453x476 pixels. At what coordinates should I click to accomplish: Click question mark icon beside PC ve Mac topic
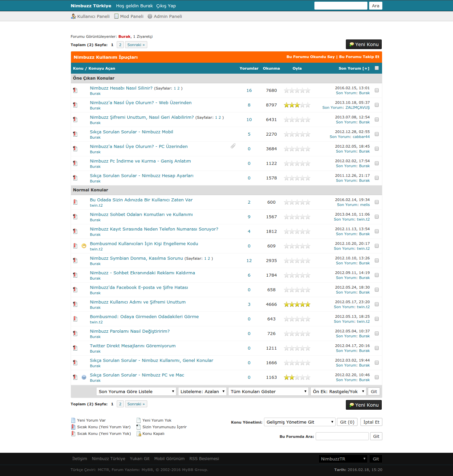tap(84, 377)
